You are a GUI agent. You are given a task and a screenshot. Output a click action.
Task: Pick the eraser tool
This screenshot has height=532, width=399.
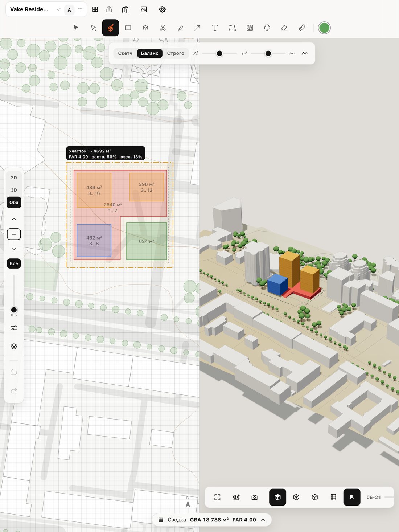[x=284, y=28]
